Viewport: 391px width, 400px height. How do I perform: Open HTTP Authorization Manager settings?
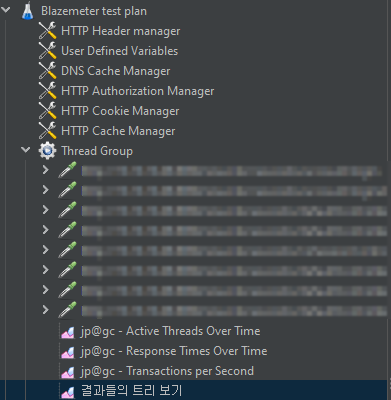click(138, 91)
